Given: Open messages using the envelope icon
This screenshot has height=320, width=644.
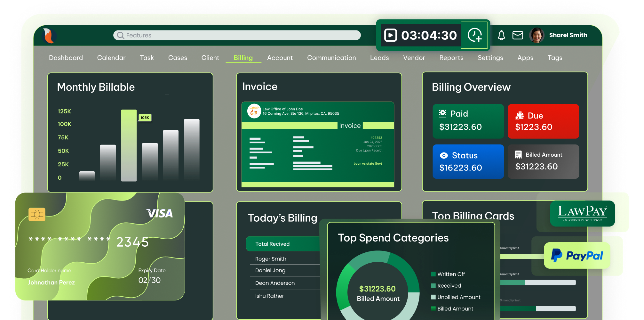Looking at the screenshot, I should pyautogui.click(x=518, y=35).
